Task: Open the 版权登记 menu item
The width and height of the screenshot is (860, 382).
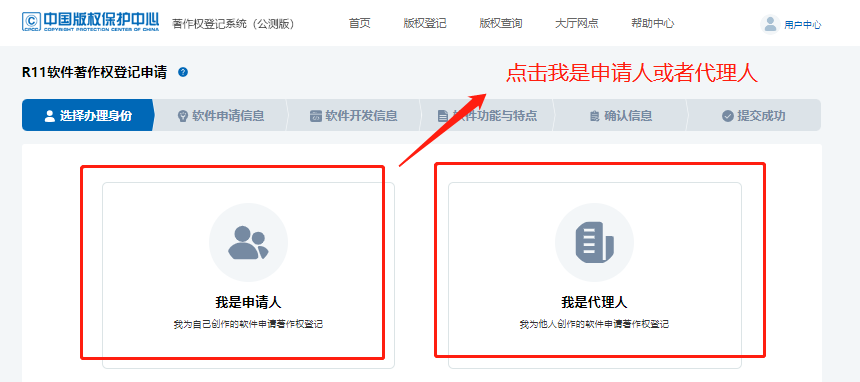Action: 425,24
